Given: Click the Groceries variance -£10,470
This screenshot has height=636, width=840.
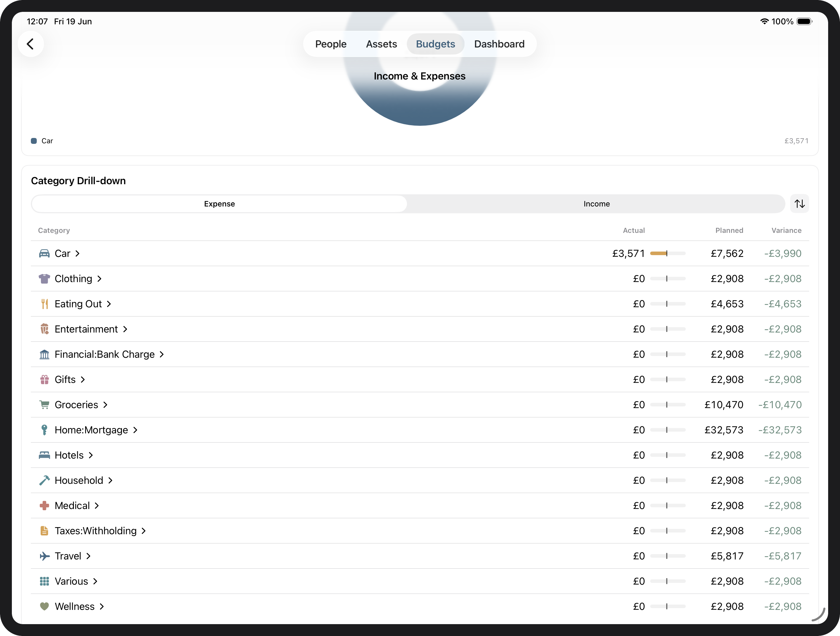Looking at the screenshot, I should [x=780, y=405].
